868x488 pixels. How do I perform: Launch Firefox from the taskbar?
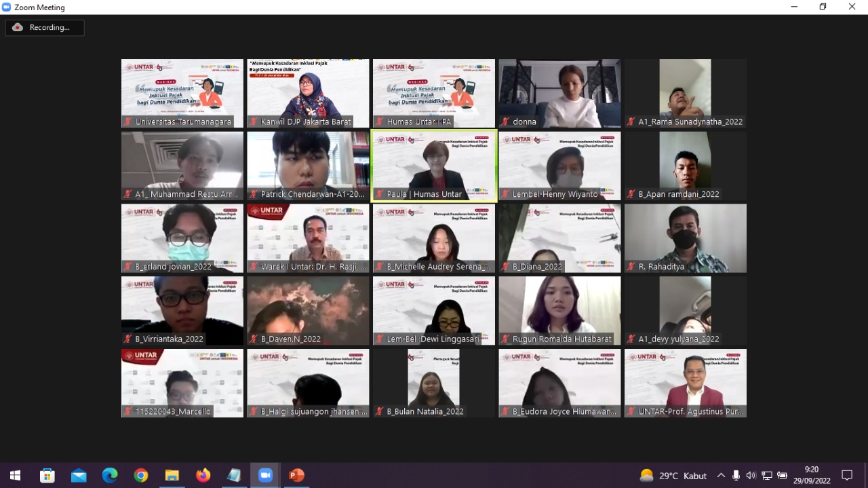[203, 475]
